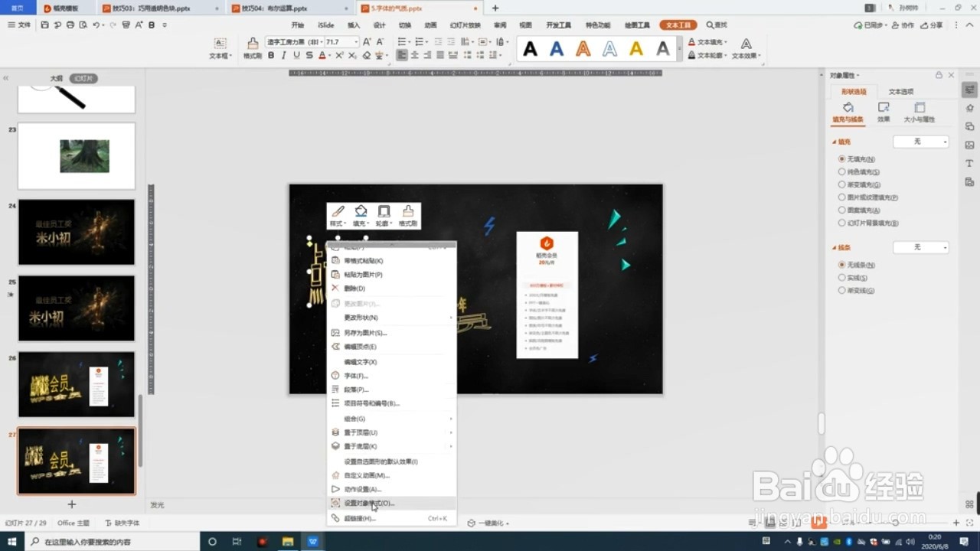The height and width of the screenshot is (551, 980).
Task: Choose Hyperlink (超链接) in the context menu
Action: (x=392, y=518)
